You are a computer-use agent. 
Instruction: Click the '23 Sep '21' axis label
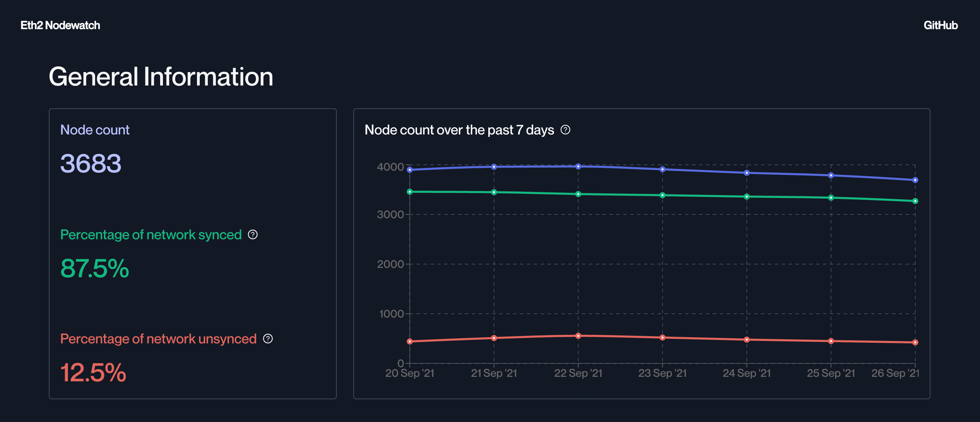pos(662,373)
